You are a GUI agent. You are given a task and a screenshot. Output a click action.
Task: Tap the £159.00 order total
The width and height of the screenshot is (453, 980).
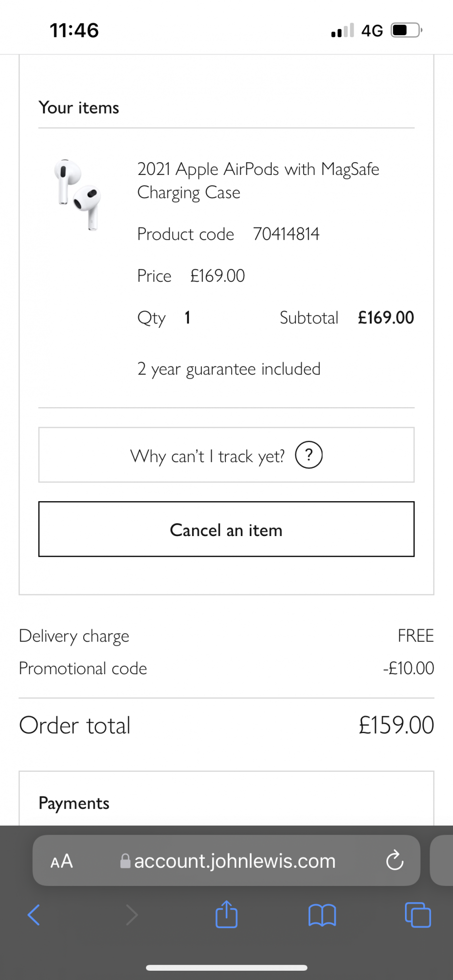tap(396, 725)
